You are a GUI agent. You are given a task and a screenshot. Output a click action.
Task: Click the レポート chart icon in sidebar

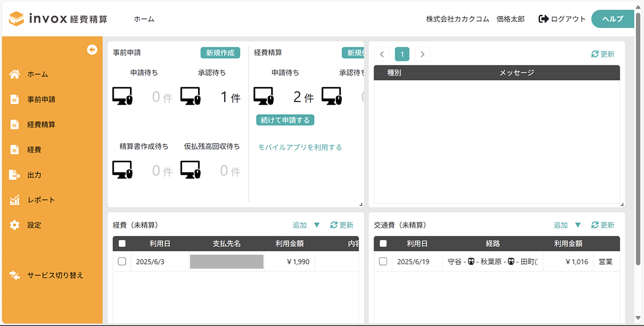click(x=14, y=200)
